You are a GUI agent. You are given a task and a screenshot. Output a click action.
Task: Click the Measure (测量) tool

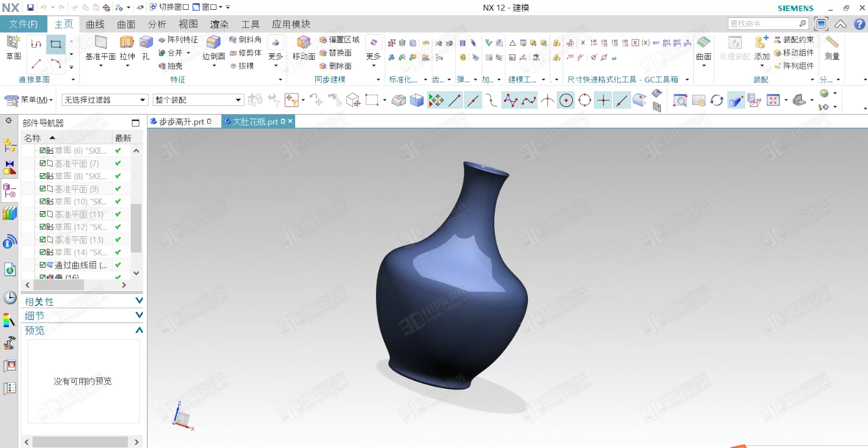pyautogui.click(x=832, y=48)
